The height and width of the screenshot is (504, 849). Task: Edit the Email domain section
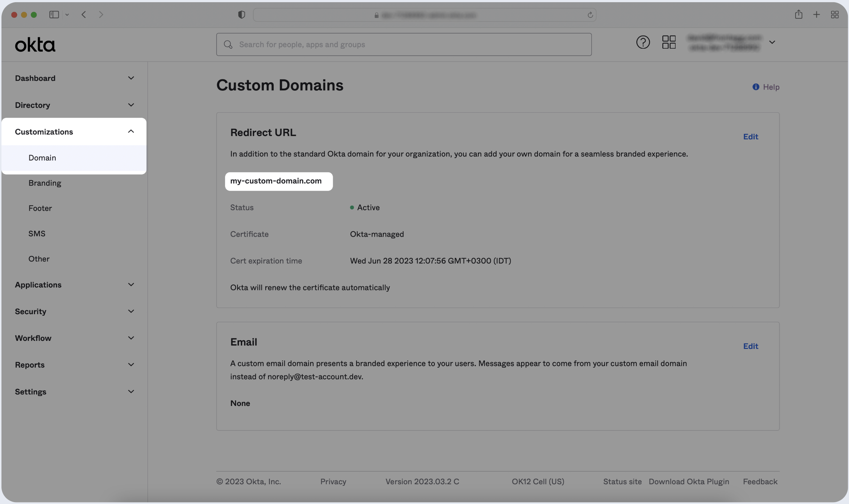point(750,346)
